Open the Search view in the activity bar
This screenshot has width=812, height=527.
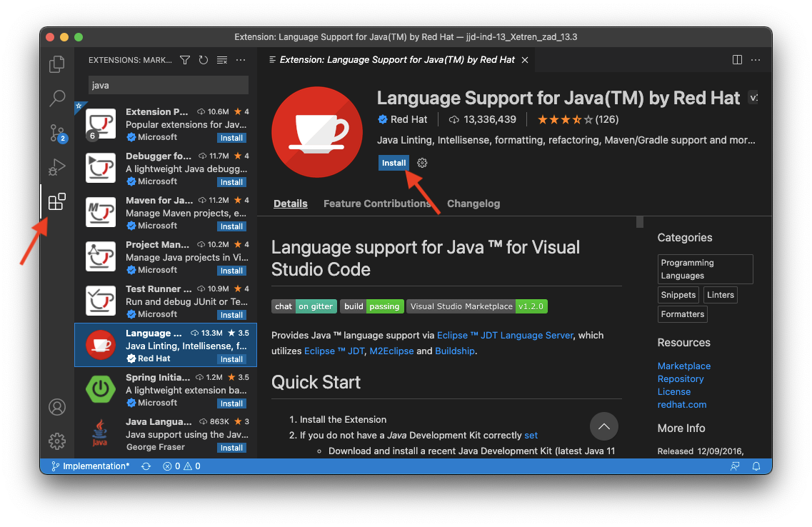[x=57, y=98]
